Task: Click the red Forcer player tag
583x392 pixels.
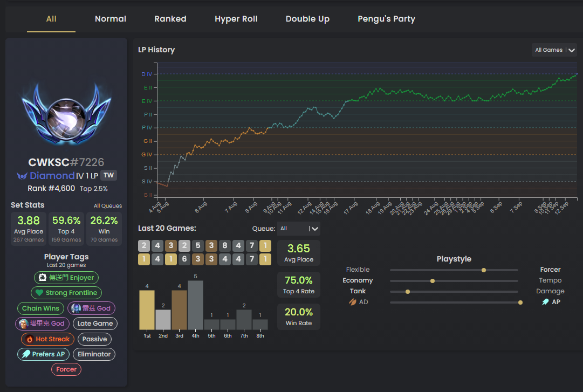Action: [x=66, y=370]
